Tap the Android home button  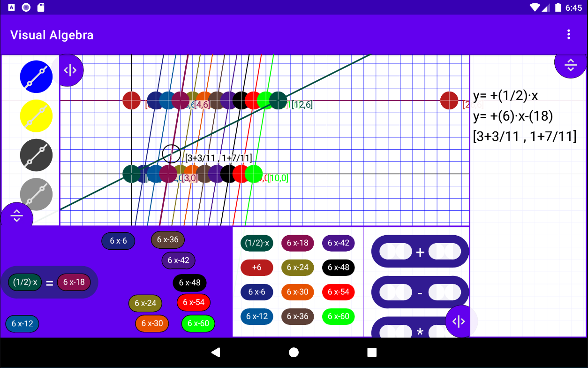(294, 352)
